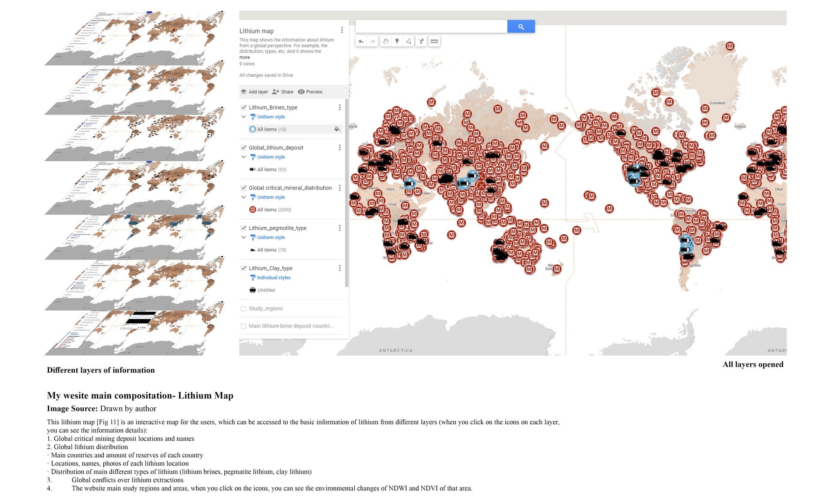Expand the Lithium_Brines_type uniform style dropdown
The image size is (822, 504).
(245, 117)
